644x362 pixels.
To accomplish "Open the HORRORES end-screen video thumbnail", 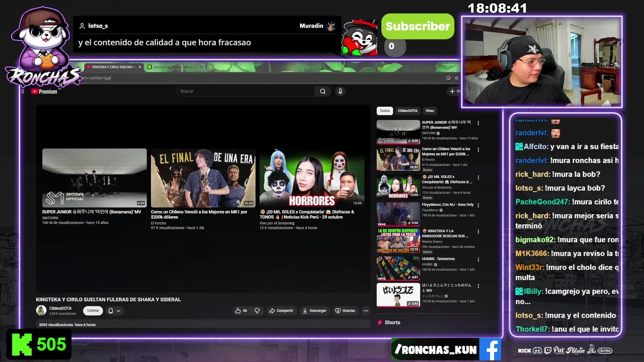I will pos(312,178).
